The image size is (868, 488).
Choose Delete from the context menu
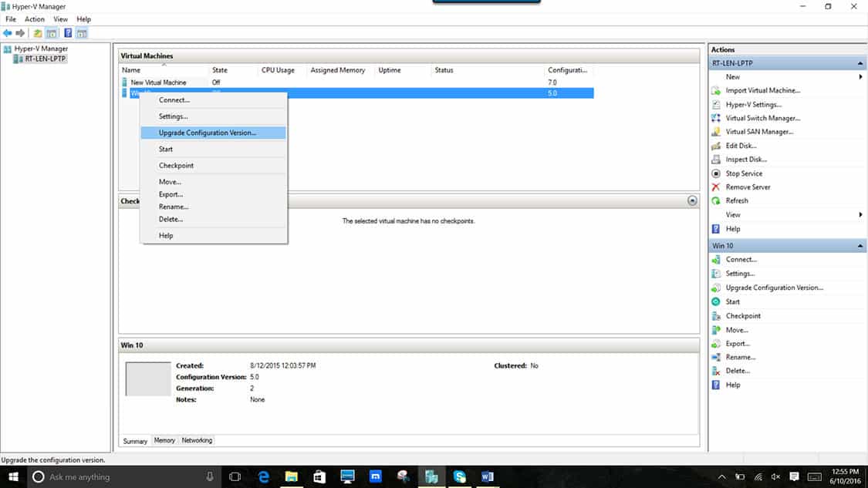click(214, 219)
